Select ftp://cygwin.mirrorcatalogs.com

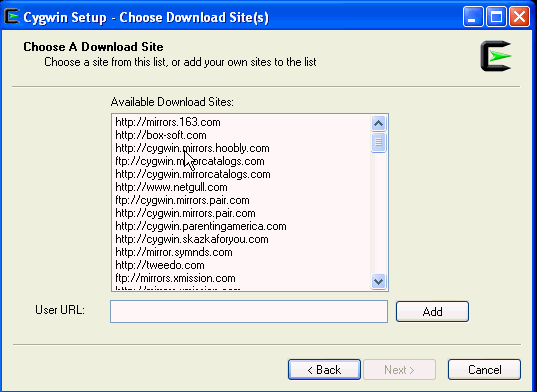190,161
